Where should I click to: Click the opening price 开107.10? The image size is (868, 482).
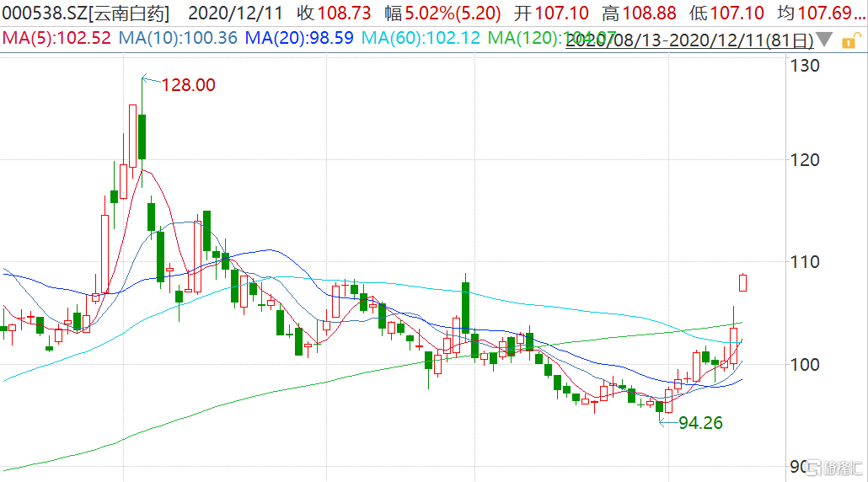pos(551,13)
